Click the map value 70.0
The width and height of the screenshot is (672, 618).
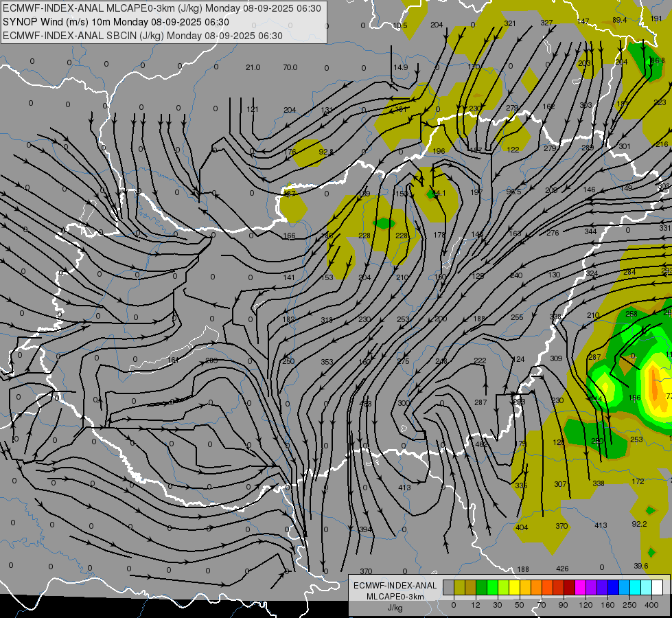290,67
